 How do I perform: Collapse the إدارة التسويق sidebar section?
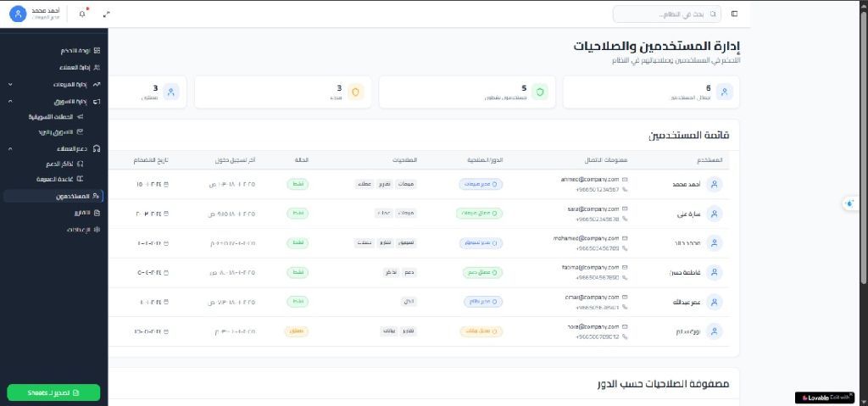click(10, 101)
